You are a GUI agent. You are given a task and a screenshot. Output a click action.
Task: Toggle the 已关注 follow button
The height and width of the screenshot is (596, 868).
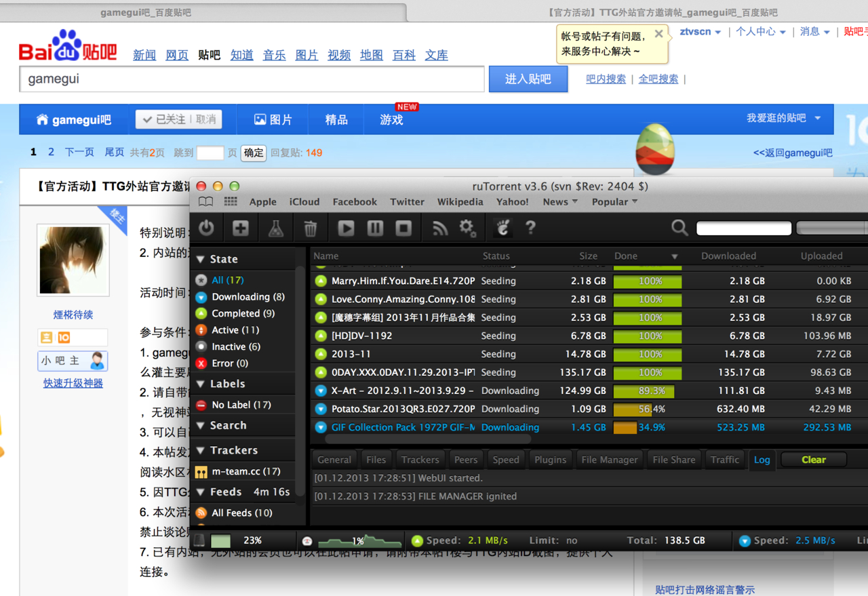point(179,119)
